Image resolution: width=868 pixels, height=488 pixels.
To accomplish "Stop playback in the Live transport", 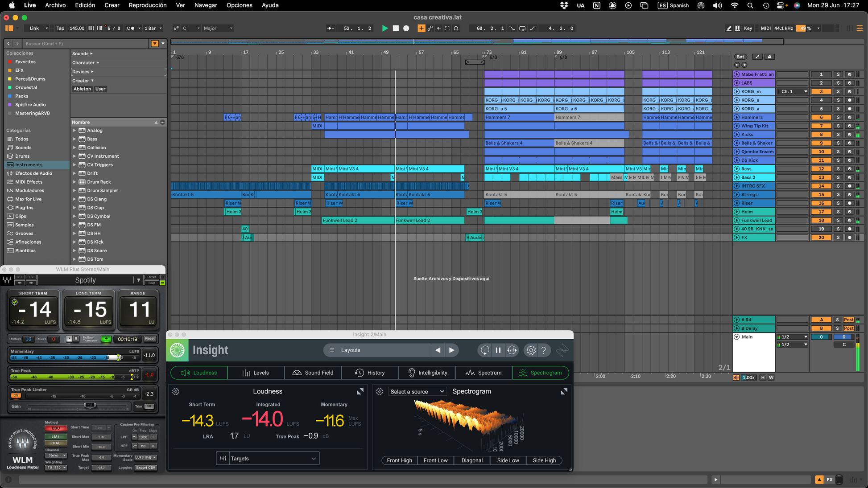I will (396, 28).
